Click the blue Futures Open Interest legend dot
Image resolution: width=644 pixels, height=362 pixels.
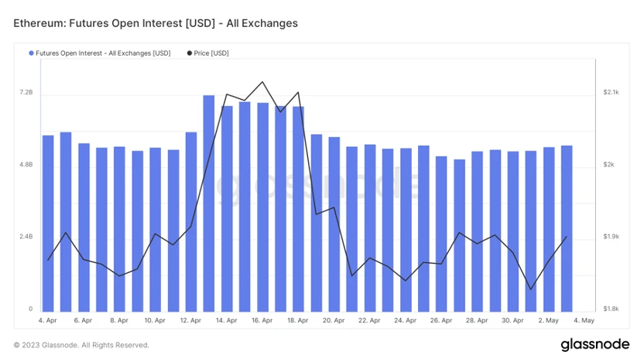pyautogui.click(x=31, y=53)
